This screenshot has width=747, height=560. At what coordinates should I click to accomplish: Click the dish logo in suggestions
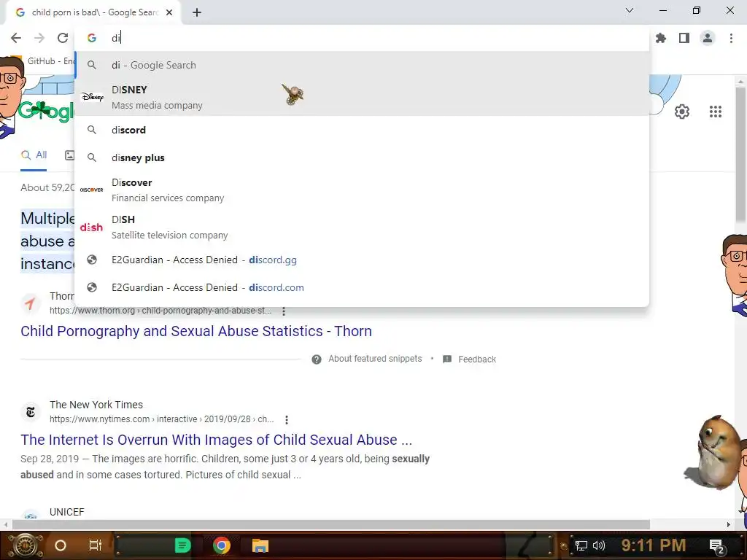click(91, 227)
